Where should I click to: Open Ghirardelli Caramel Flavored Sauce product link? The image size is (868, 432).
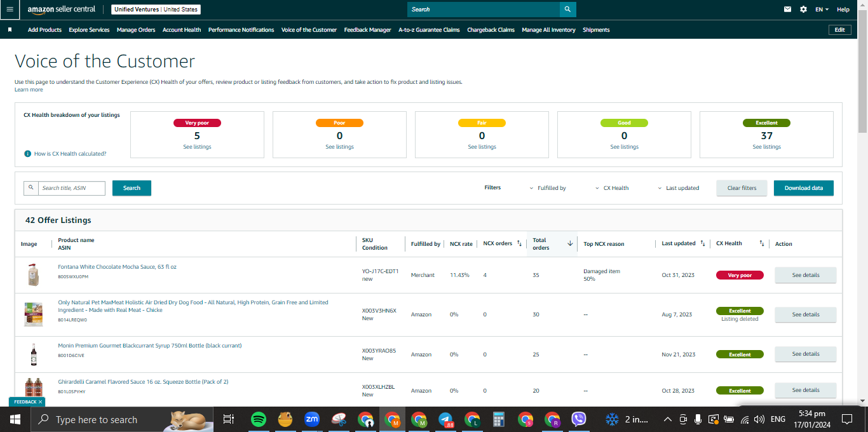coord(143,382)
